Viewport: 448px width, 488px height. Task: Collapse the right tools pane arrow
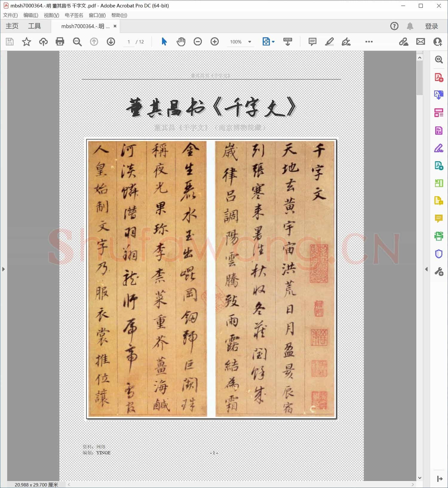point(426,269)
